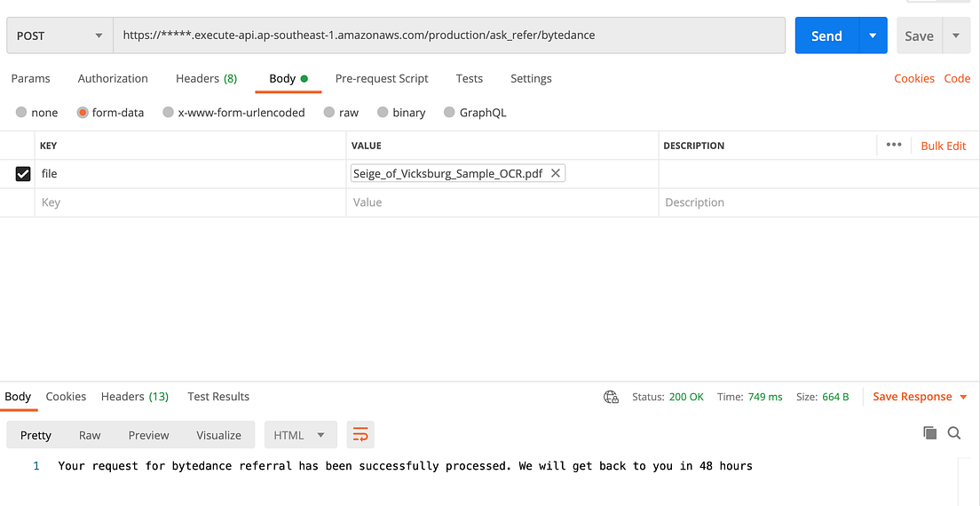
Task: Open the Send button dropdown arrow
Action: tap(873, 36)
